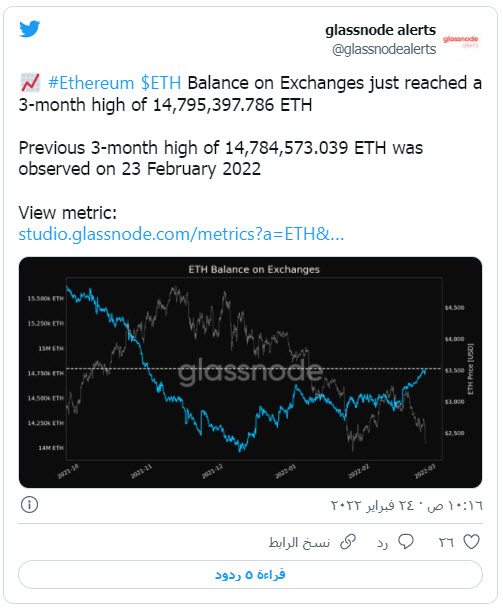Screen dimensions: 503x609
Task: Click the reply speech bubble icon
Action: 406,541
